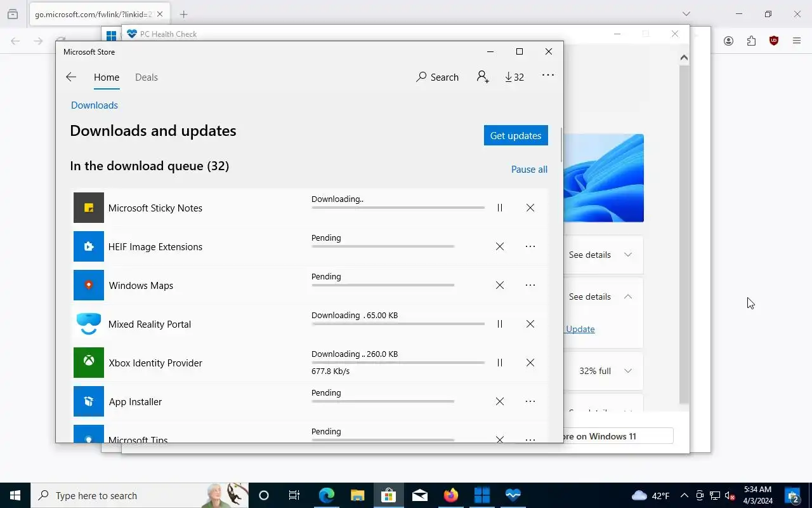Screen dimensions: 812x508
Task: Click the Xbox Identity Provider row name
Action: [x=155, y=363]
